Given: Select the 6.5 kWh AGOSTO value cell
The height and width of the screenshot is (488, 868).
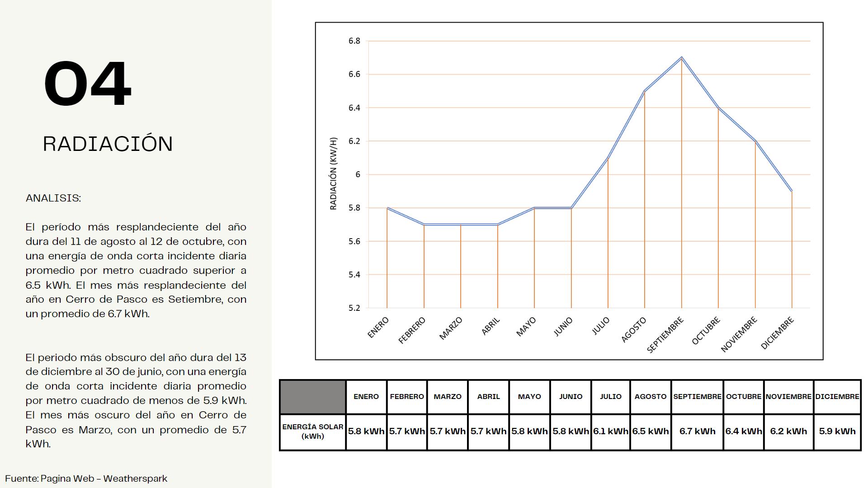Looking at the screenshot, I should (650, 432).
